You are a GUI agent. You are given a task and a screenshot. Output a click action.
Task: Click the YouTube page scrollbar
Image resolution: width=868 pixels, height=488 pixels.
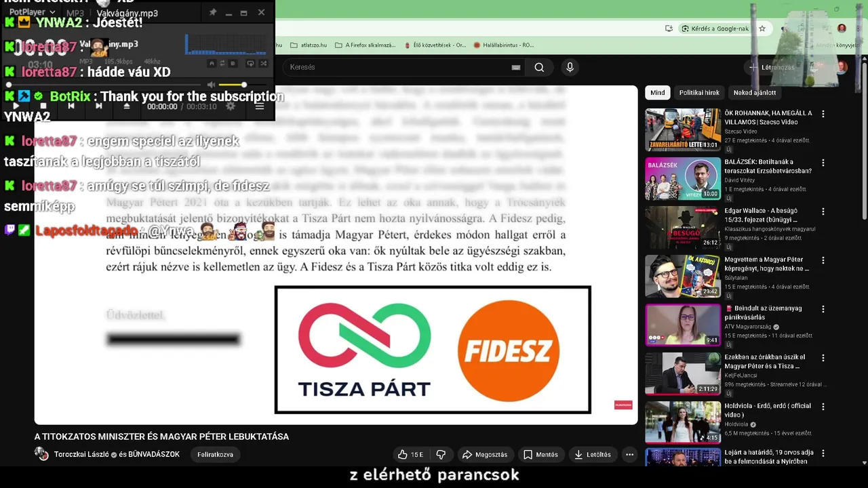pyautogui.click(x=864, y=142)
